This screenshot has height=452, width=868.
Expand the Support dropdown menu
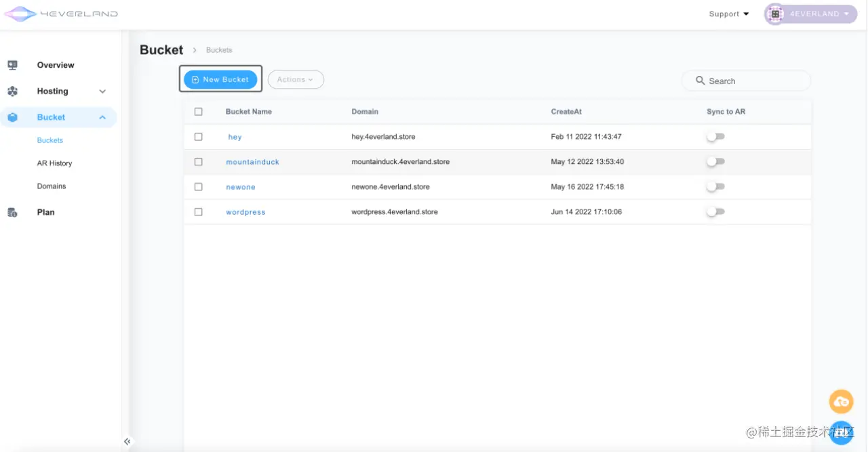(x=729, y=14)
